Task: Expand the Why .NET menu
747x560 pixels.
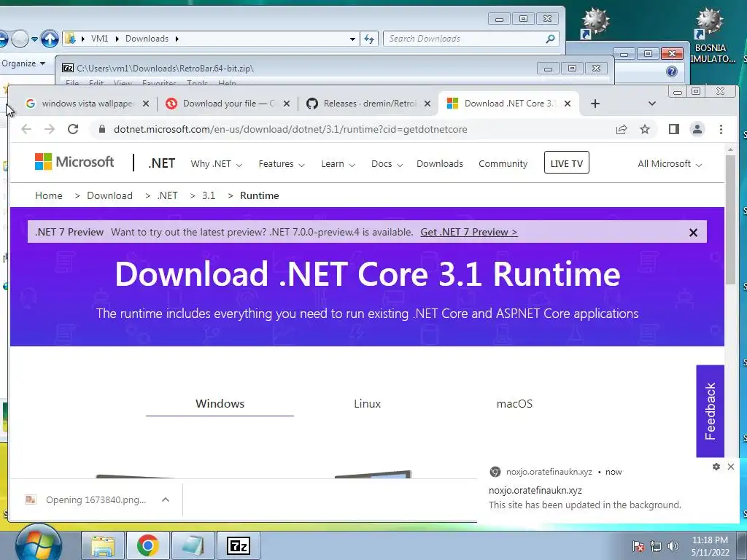Action: [216, 164]
